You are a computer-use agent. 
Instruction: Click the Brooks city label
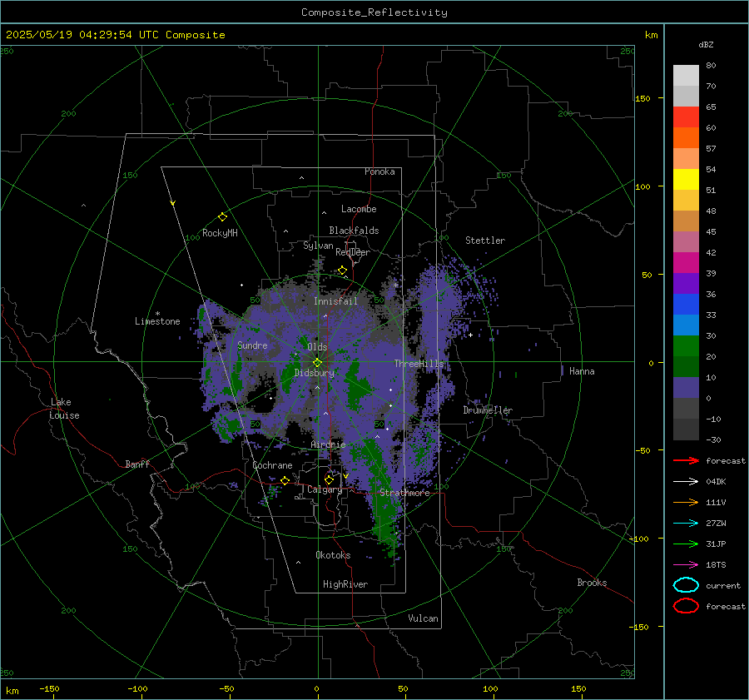[592, 583]
